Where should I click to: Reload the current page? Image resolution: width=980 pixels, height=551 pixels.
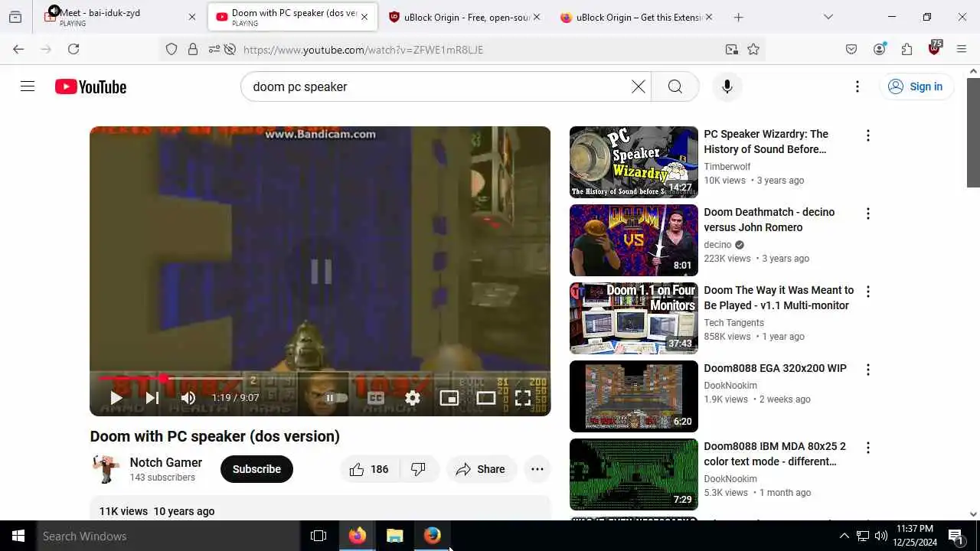[x=73, y=49]
